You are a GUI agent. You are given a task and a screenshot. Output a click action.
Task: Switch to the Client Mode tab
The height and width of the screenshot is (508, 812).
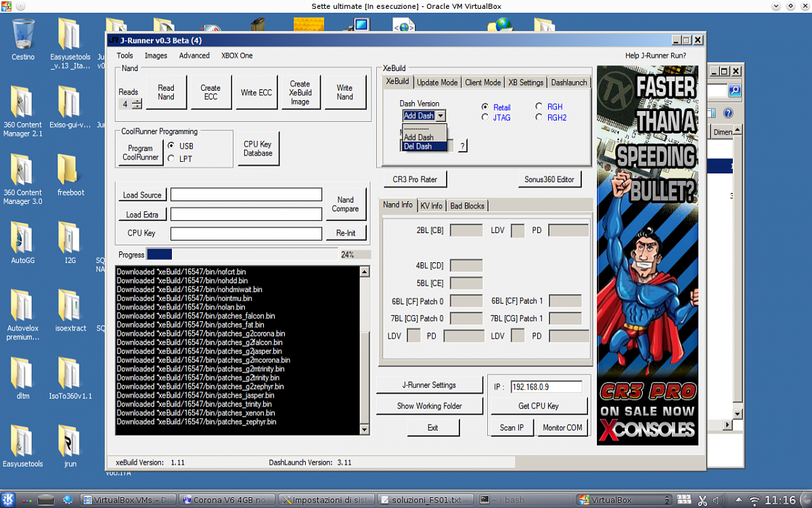[483, 83]
